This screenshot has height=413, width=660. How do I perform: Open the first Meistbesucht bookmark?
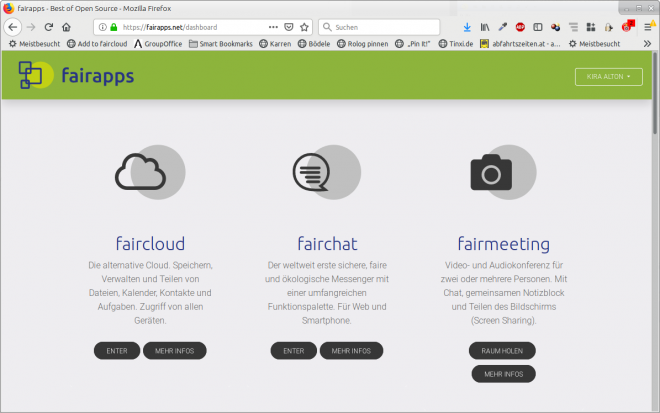35,44
